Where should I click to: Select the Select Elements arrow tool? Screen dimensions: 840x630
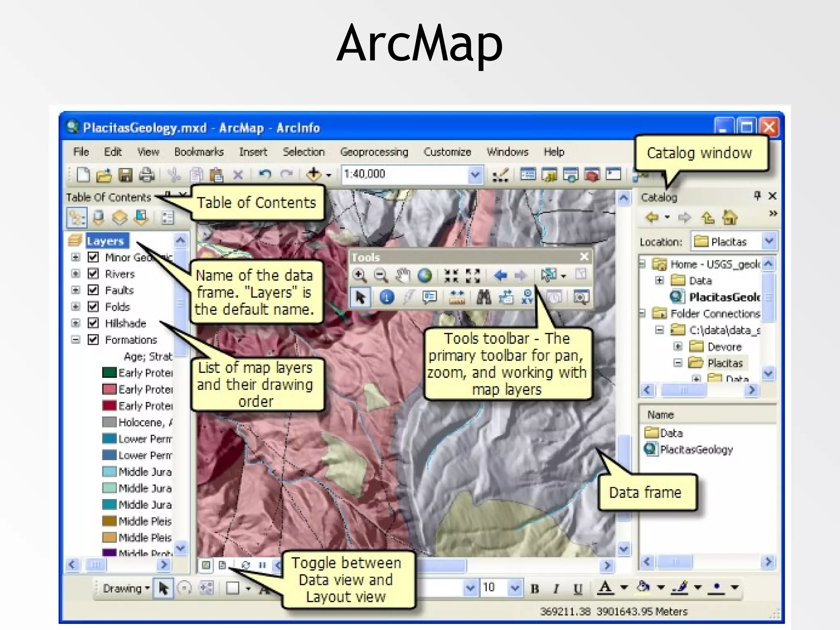click(361, 297)
